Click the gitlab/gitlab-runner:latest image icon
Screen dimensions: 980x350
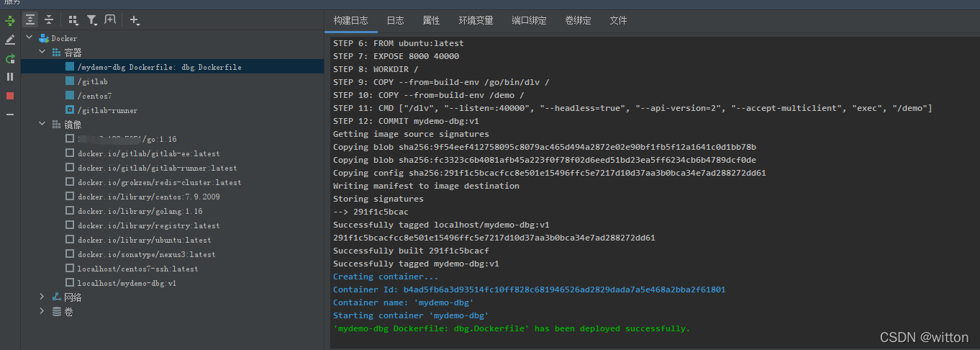tap(70, 168)
